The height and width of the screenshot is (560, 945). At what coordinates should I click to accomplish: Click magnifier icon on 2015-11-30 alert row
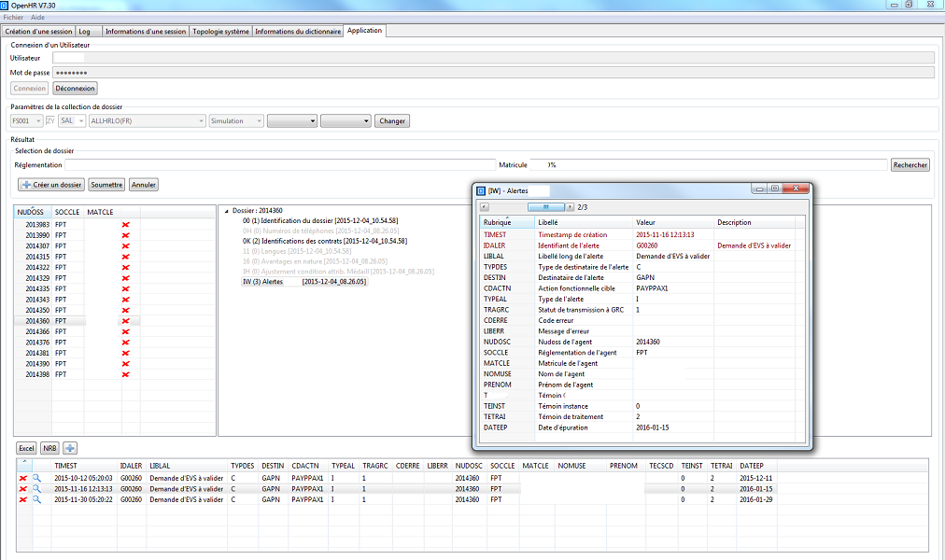37,499
